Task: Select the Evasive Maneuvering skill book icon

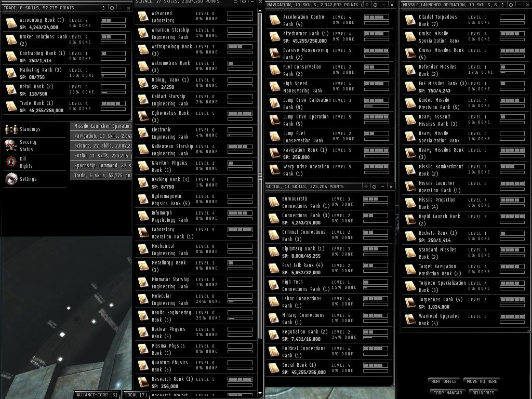Action: point(274,54)
